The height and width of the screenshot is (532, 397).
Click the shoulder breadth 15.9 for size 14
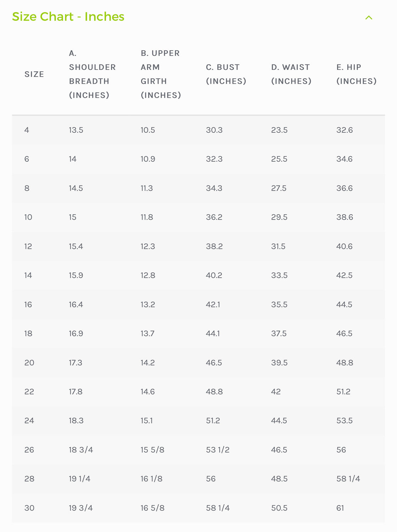coord(76,275)
